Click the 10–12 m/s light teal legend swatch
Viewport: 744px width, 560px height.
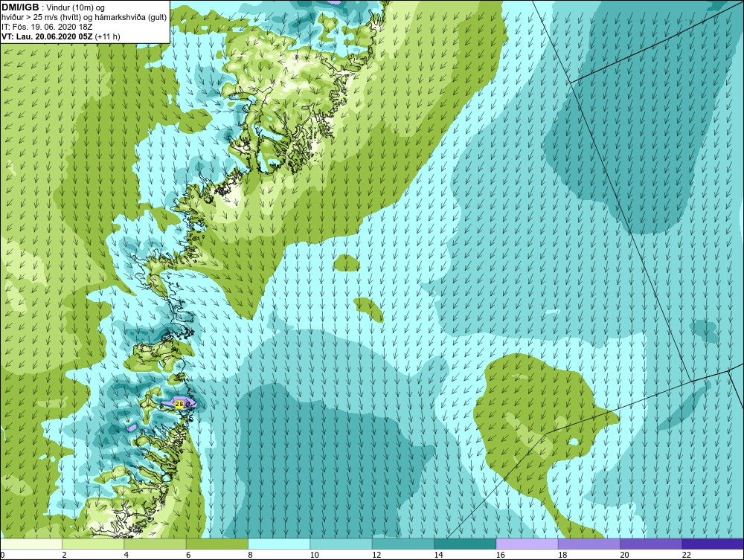pos(341,544)
